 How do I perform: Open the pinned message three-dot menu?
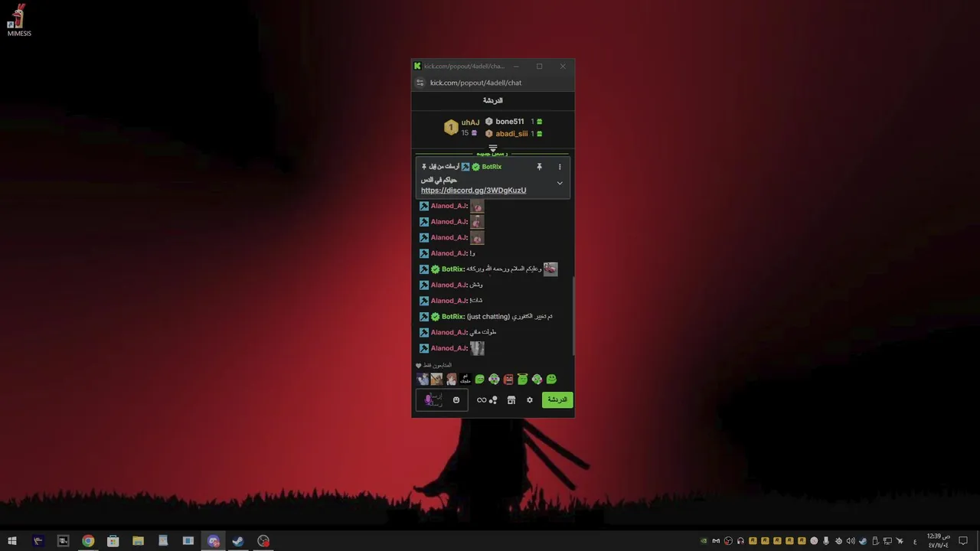(560, 167)
